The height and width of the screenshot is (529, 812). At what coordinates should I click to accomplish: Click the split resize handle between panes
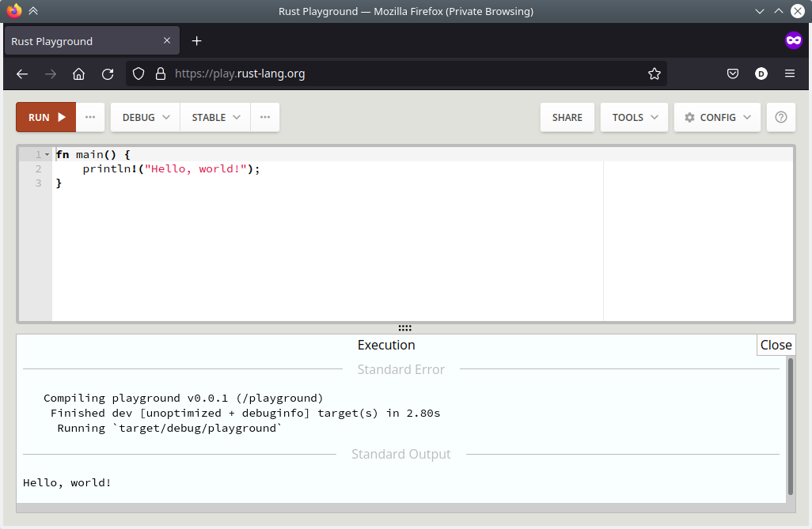405,328
